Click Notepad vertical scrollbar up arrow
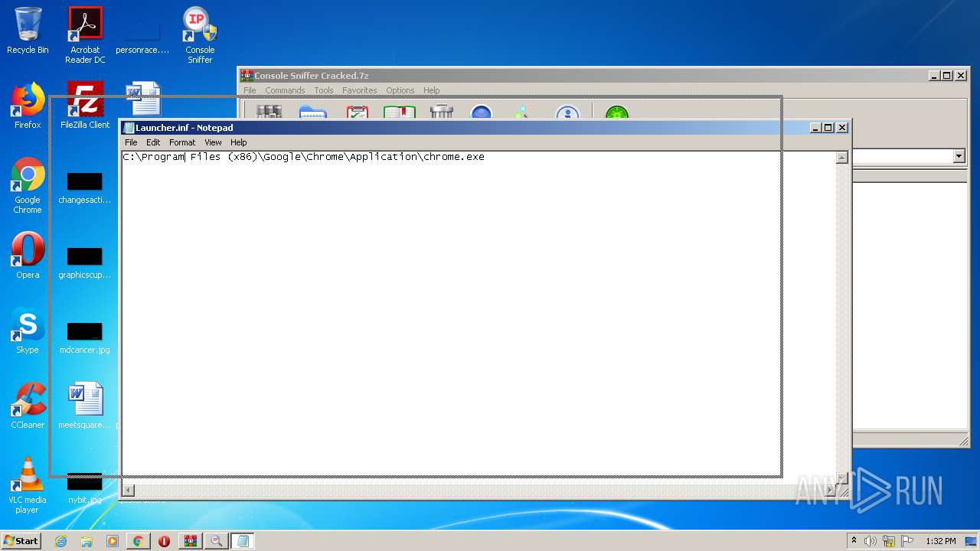The width and height of the screenshot is (980, 551). coord(841,158)
